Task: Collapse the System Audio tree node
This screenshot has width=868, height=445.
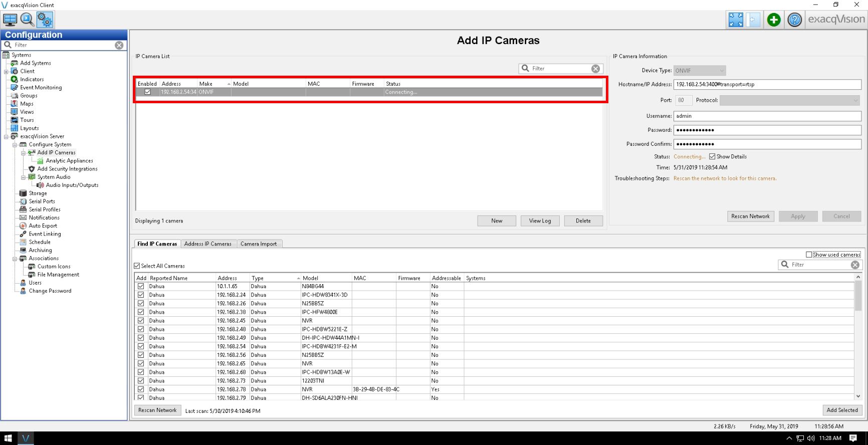Action: tap(23, 177)
